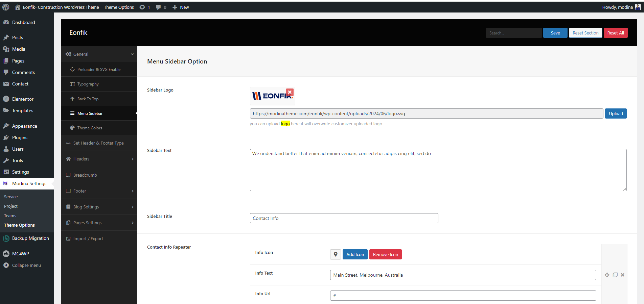The height and width of the screenshot is (304, 644).
Task: Expand the Headers options section
Action: click(132, 159)
